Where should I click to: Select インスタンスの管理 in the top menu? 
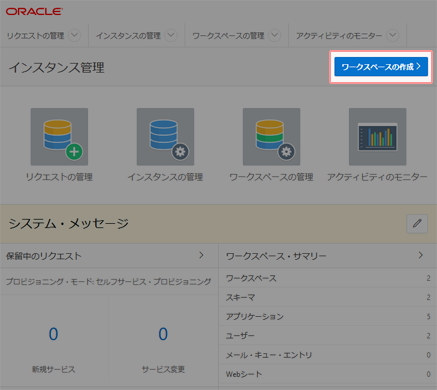pyautogui.click(x=128, y=36)
